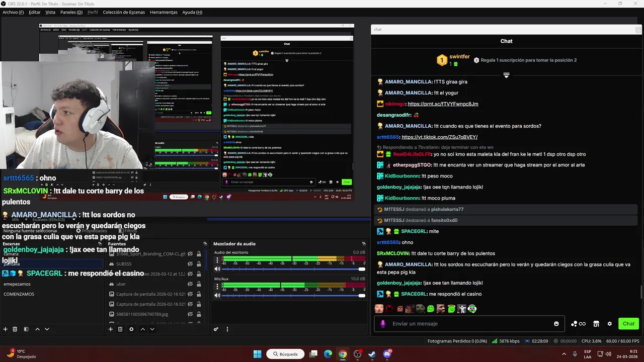This screenshot has height=362, width=644.
Task: Open Steam from the taskbar
Action: tap(372, 354)
